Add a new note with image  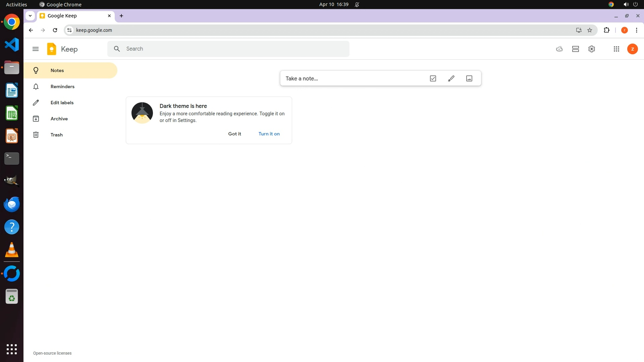coord(469,78)
